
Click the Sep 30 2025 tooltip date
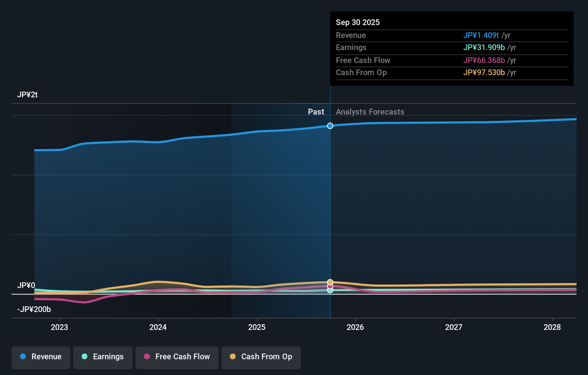(358, 22)
